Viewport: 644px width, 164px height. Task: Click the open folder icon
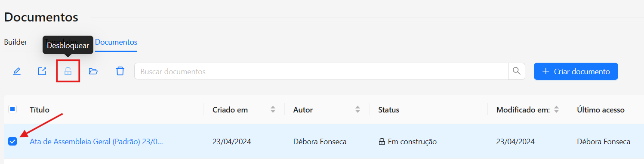93,71
